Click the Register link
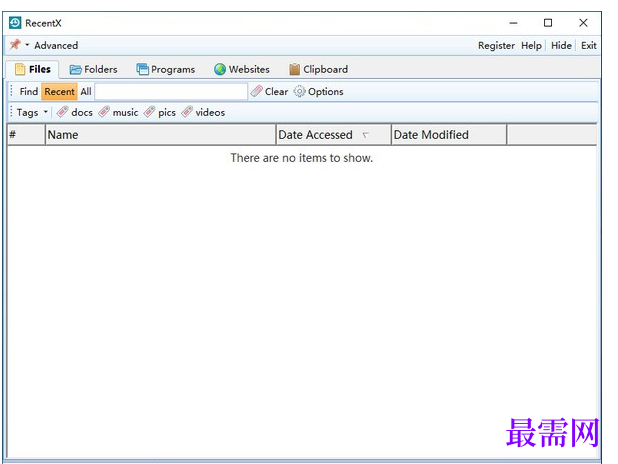Image resolution: width=618 pixels, height=464 pixels. pyautogui.click(x=496, y=46)
